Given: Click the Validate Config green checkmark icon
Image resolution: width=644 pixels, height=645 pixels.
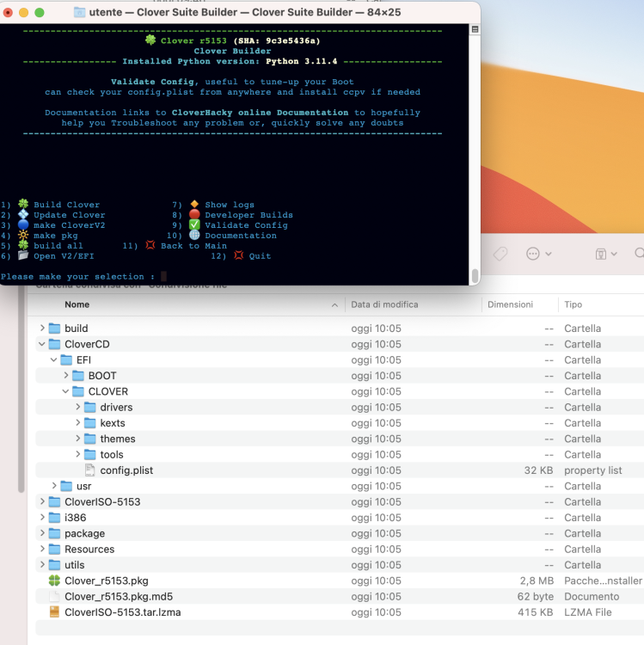Looking at the screenshot, I should (194, 224).
